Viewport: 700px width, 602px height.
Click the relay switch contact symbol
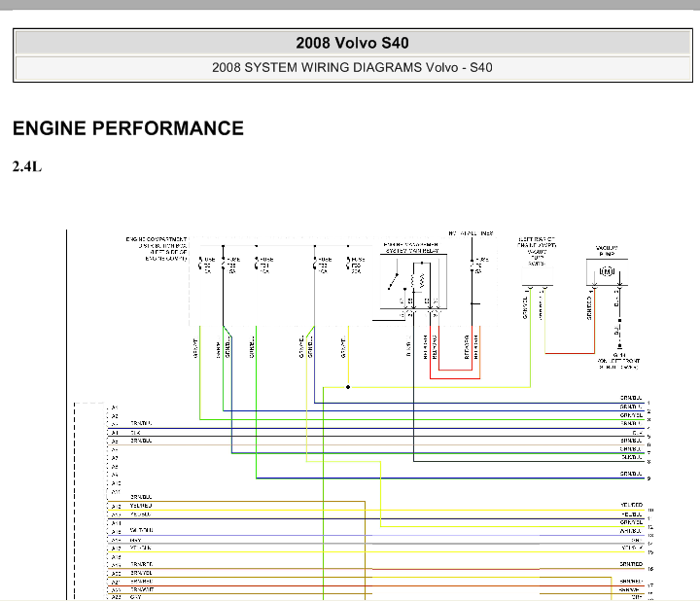(x=394, y=281)
